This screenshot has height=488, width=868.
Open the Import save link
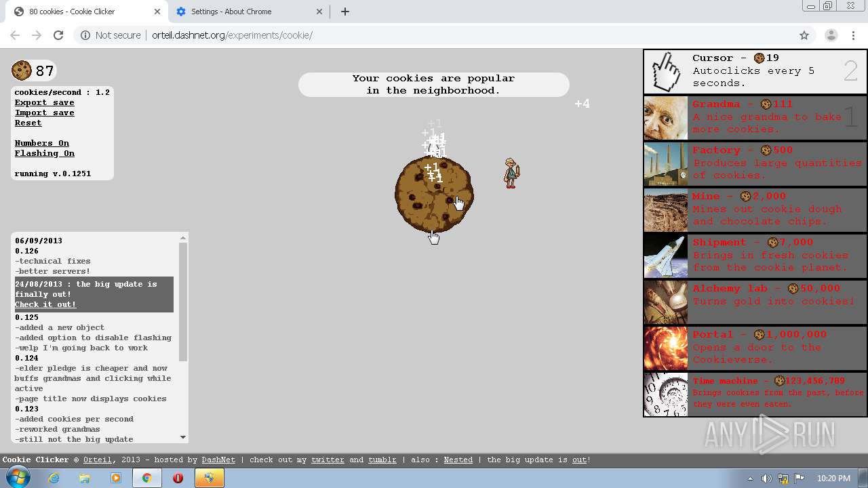pos(45,113)
